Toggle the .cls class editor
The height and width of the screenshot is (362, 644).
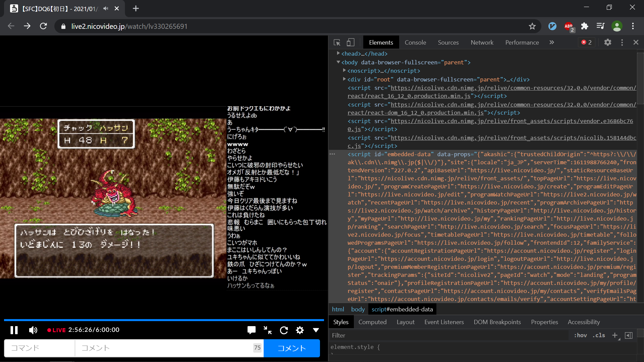point(599,336)
